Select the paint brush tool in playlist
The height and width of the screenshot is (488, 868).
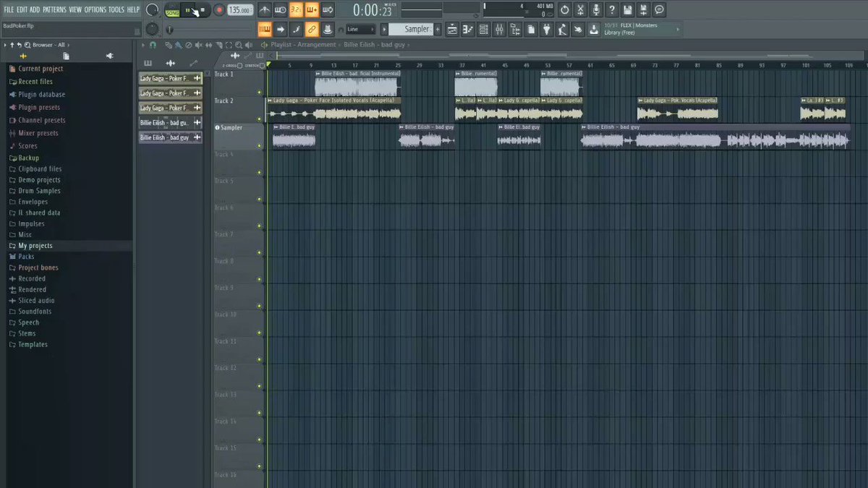(x=179, y=45)
